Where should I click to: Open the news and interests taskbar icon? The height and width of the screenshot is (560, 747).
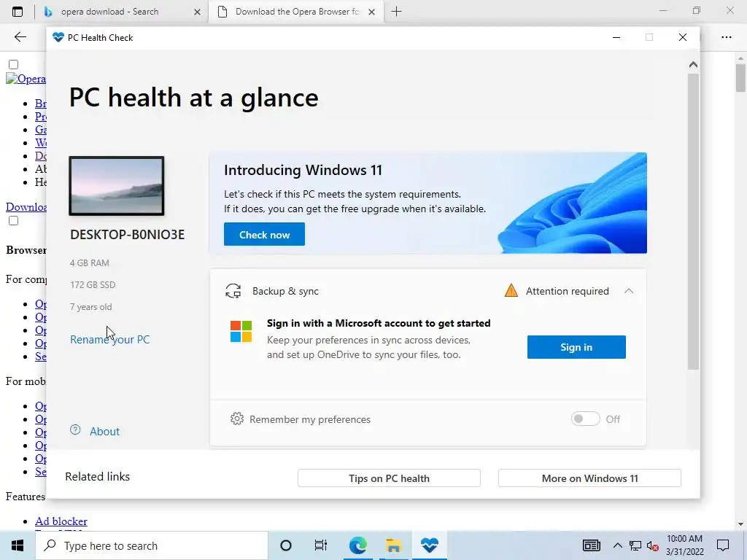point(591,545)
